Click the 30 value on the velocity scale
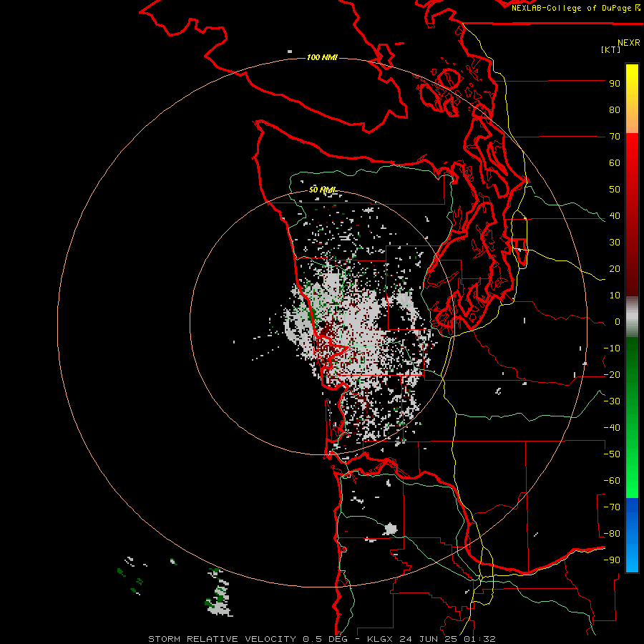The width and height of the screenshot is (644, 644). click(615, 243)
